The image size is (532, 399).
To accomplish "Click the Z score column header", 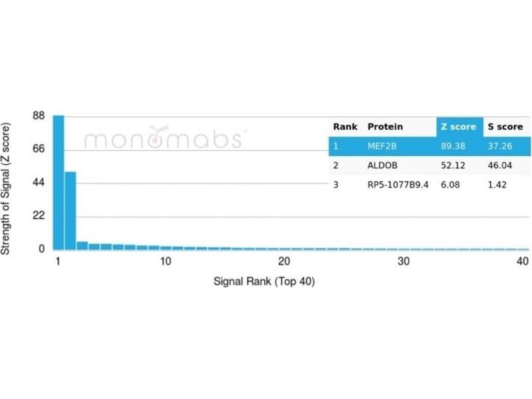I will tap(459, 126).
